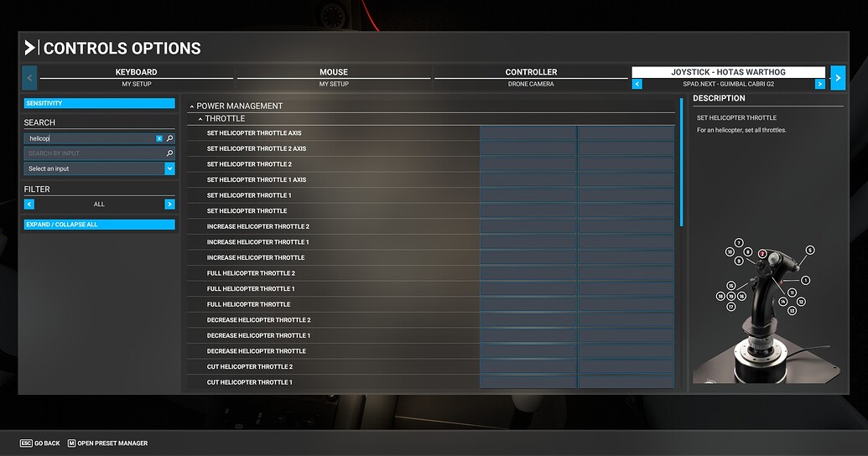Select joystick button 1 marker on the diagram
Image resolution: width=868 pixels, height=456 pixels.
click(805, 280)
